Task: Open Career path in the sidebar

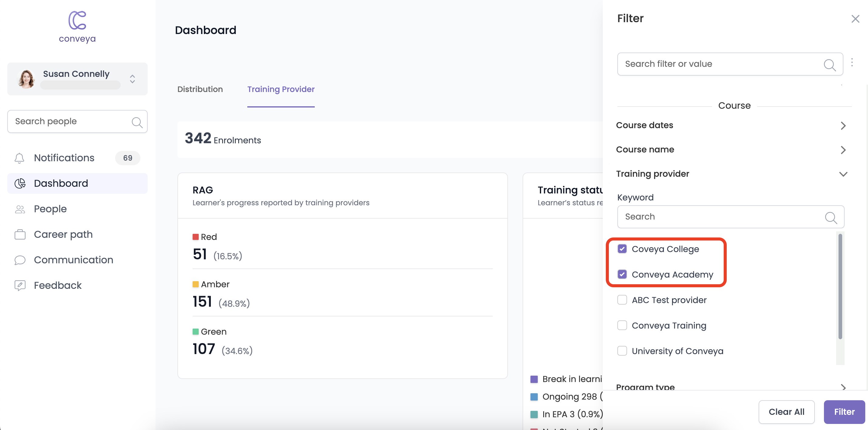Action: (x=77, y=234)
